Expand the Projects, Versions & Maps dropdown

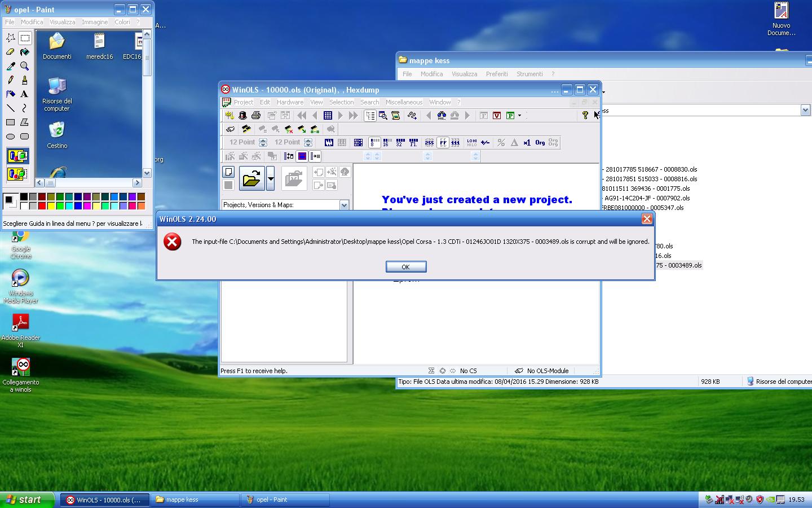click(344, 205)
